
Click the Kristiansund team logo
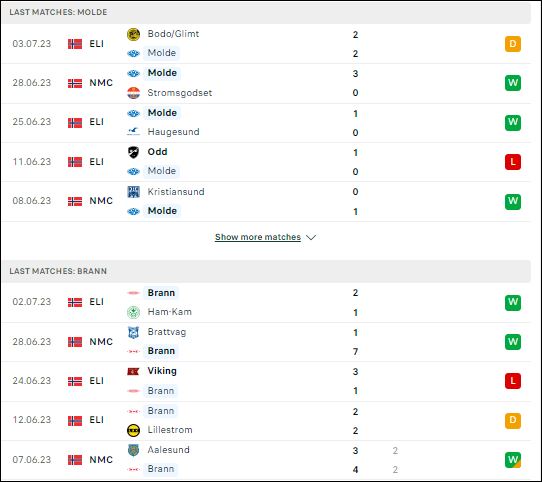point(133,192)
